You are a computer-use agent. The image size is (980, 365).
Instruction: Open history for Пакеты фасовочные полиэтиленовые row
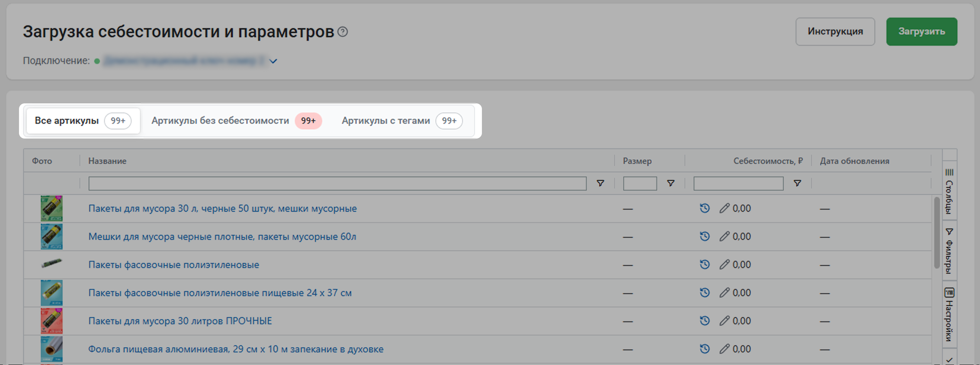pos(705,265)
